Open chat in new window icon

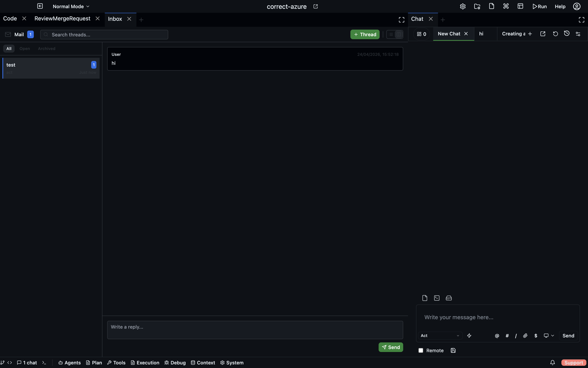[x=543, y=34]
